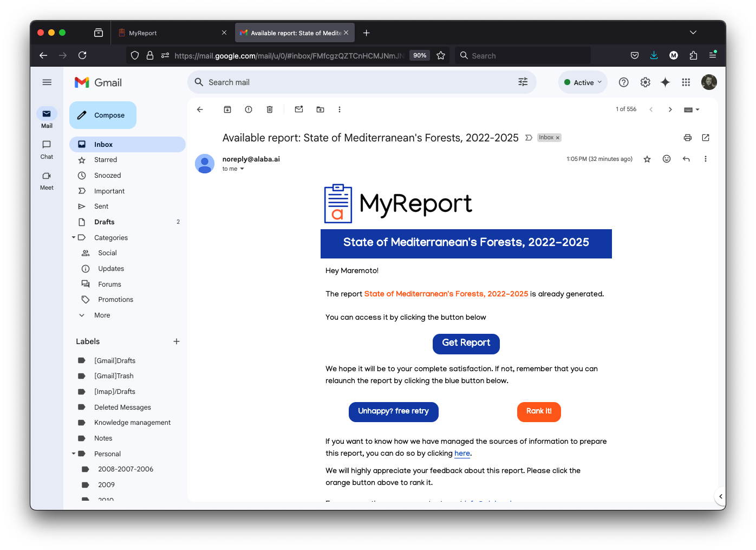Click the orange Rank it! button
The width and height of the screenshot is (756, 550).
click(539, 412)
